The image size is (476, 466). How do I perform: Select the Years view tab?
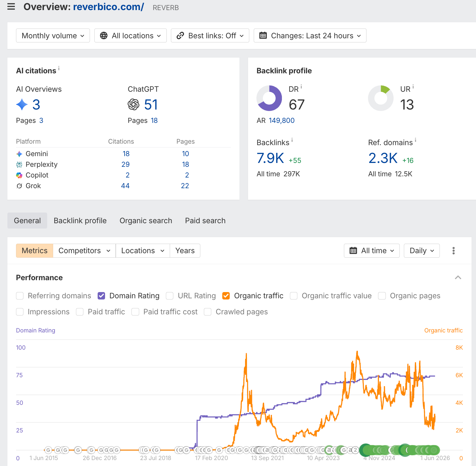point(185,251)
